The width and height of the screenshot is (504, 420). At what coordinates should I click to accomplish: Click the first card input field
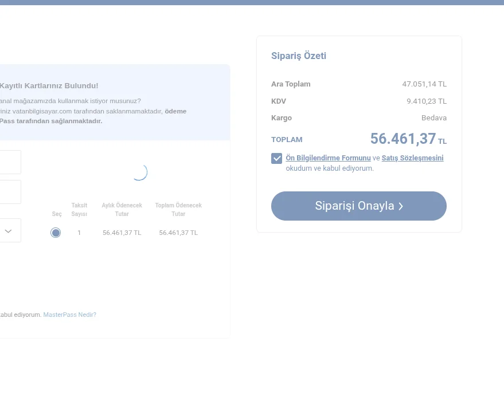(x=10, y=162)
